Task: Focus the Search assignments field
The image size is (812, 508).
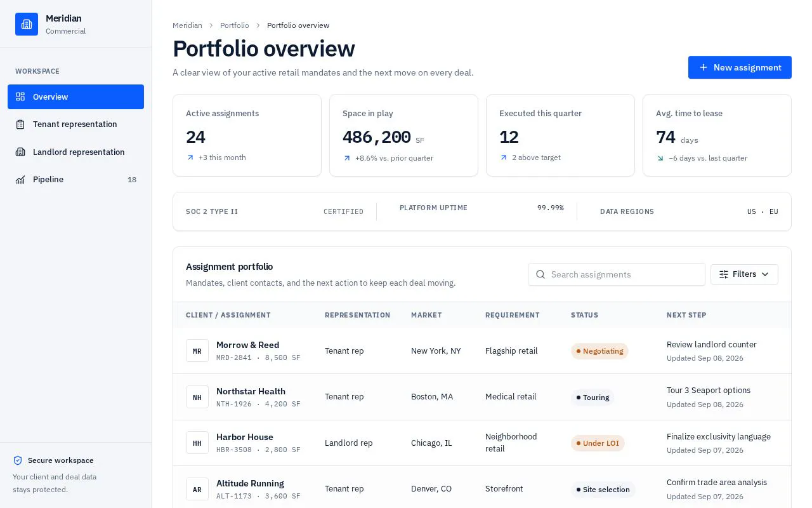Action: pyautogui.click(x=617, y=274)
